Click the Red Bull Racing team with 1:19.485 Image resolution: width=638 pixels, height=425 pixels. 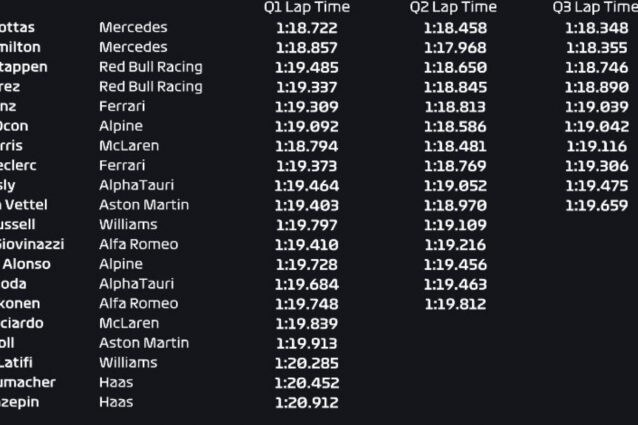151,67
